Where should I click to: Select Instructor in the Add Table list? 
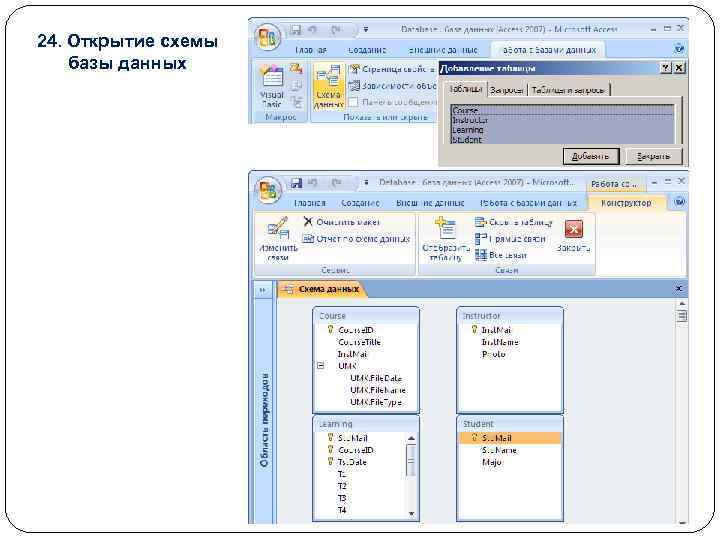(x=562, y=120)
